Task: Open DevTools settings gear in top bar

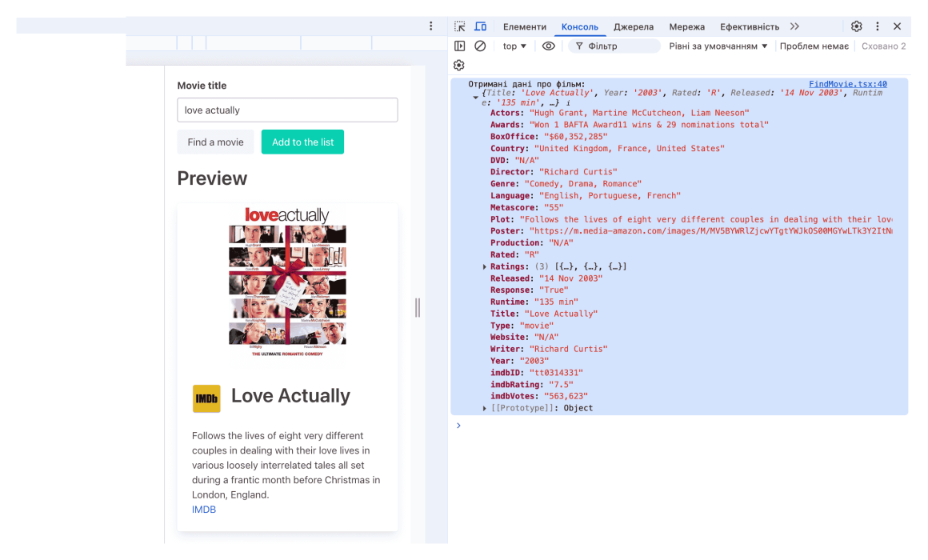Action: [856, 26]
